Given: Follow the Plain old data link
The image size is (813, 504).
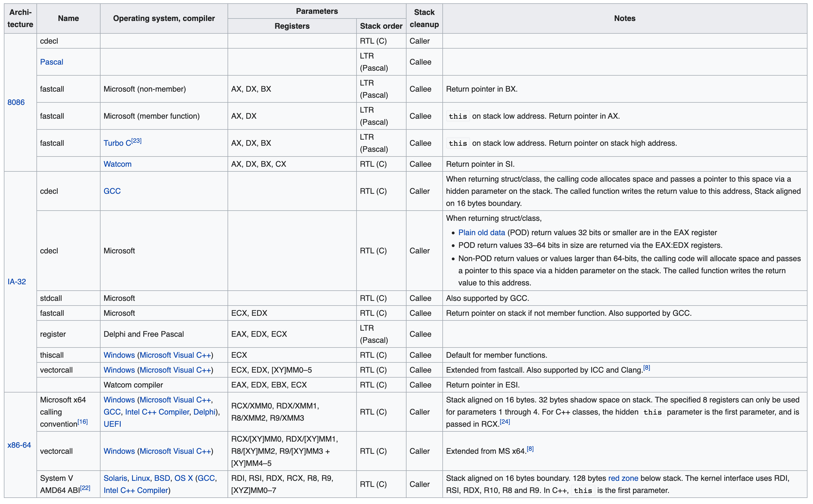Looking at the screenshot, I should click(x=482, y=232).
